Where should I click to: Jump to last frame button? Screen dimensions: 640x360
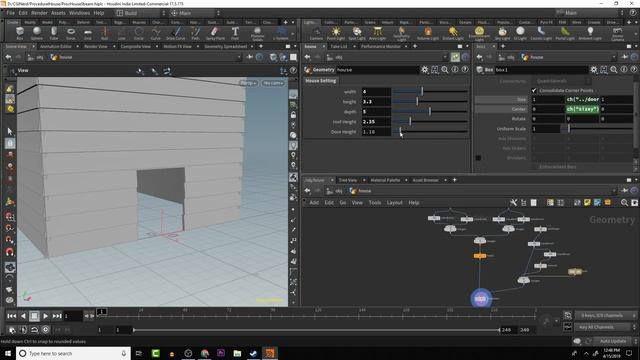click(57, 316)
